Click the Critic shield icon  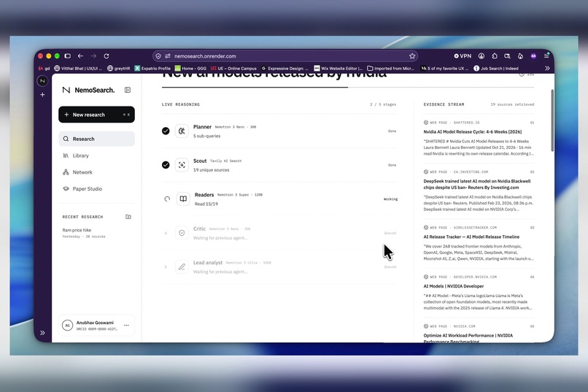point(182,233)
